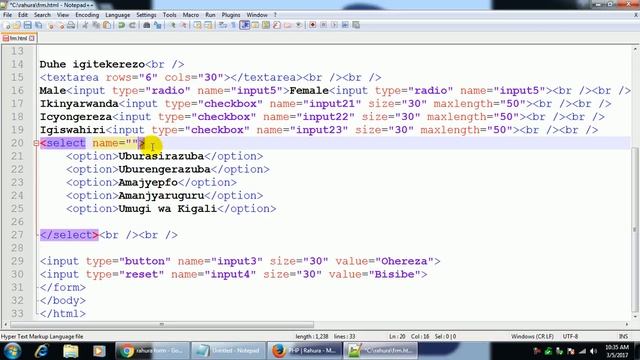The height and width of the screenshot is (360, 640).
Task: Open the Settings menu
Action: [x=146, y=15]
